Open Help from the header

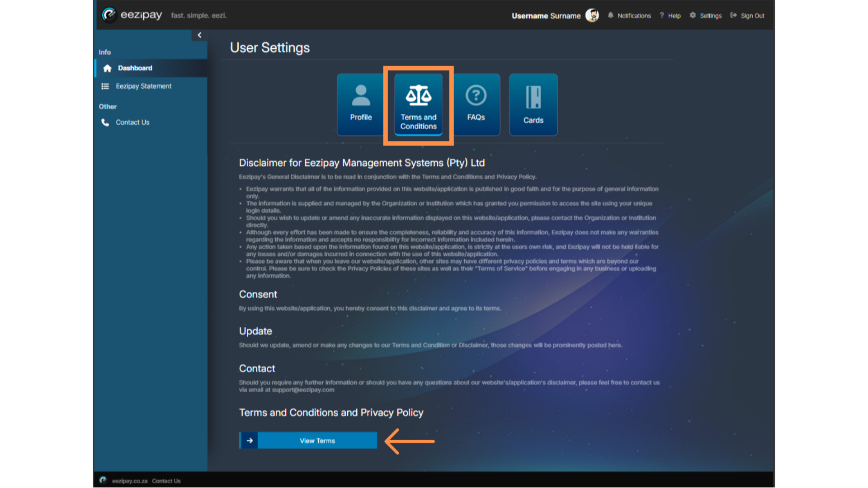pyautogui.click(x=670, y=16)
